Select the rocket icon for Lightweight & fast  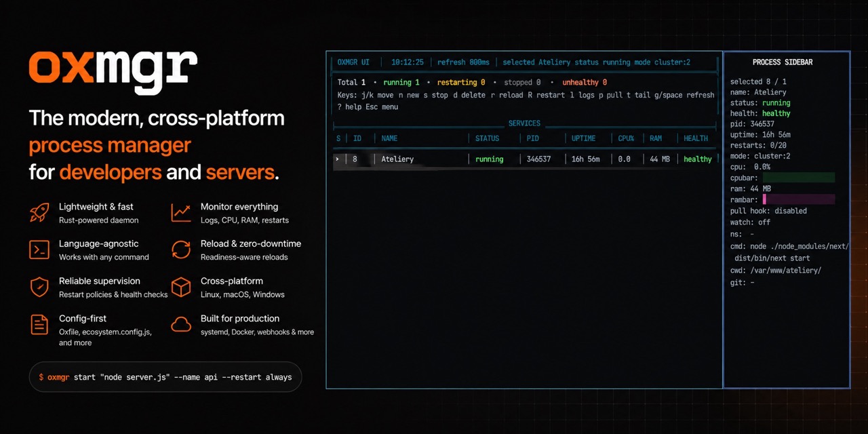pyautogui.click(x=39, y=212)
